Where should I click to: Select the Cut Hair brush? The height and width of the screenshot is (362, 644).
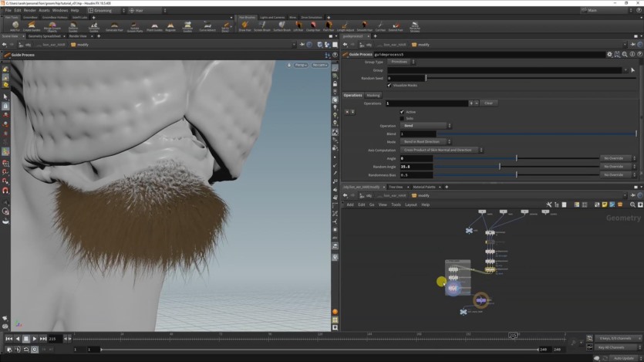(x=380, y=26)
